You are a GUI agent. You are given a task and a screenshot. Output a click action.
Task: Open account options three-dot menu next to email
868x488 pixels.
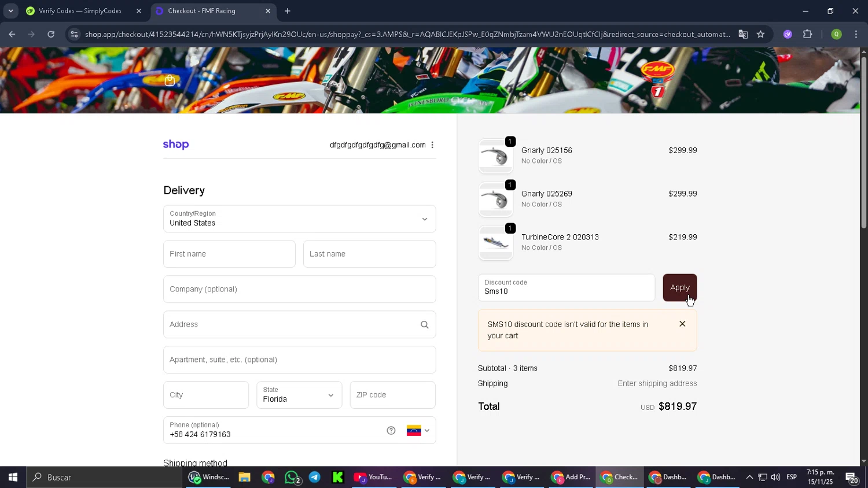tap(432, 145)
